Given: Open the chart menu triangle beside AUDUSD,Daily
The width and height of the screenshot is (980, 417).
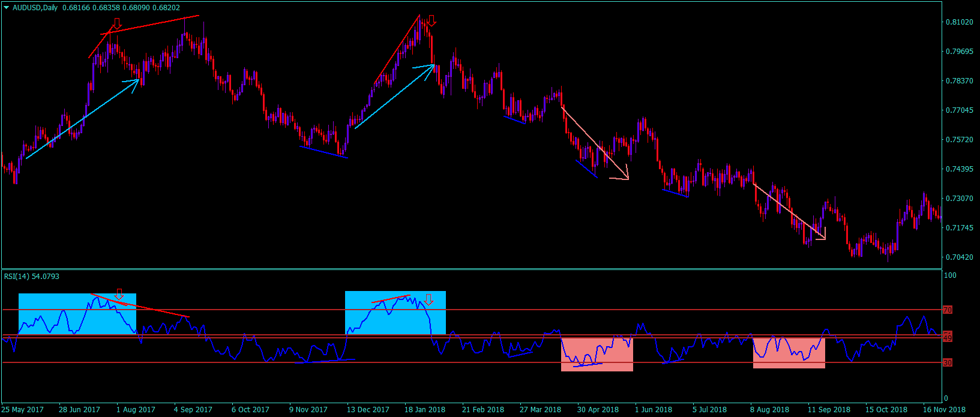Looking at the screenshot, I should click(x=6, y=8).
